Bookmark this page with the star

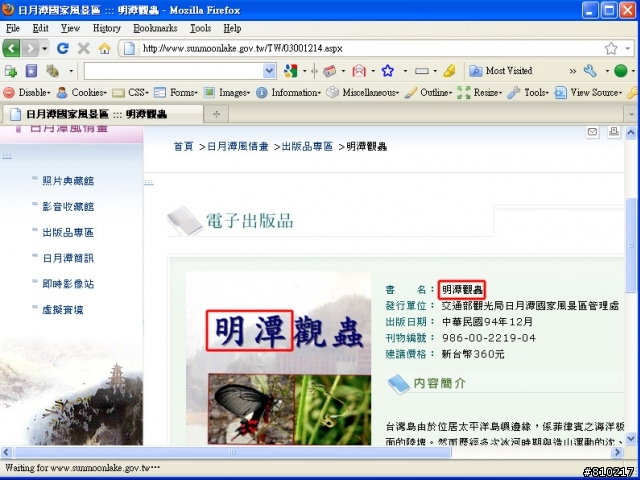[x=611, y=49]
